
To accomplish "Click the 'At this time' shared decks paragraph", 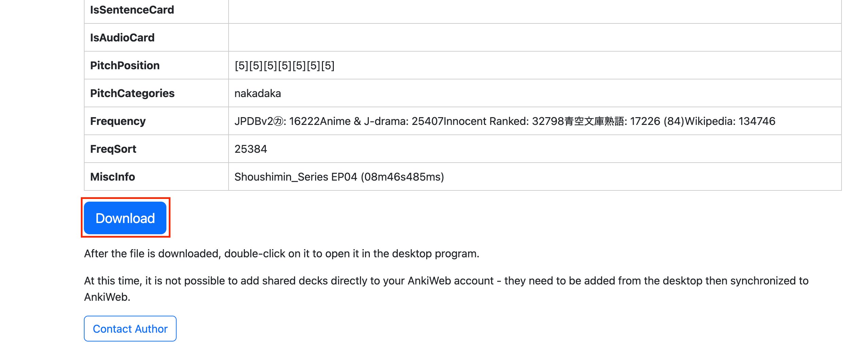I will [446, 289].
